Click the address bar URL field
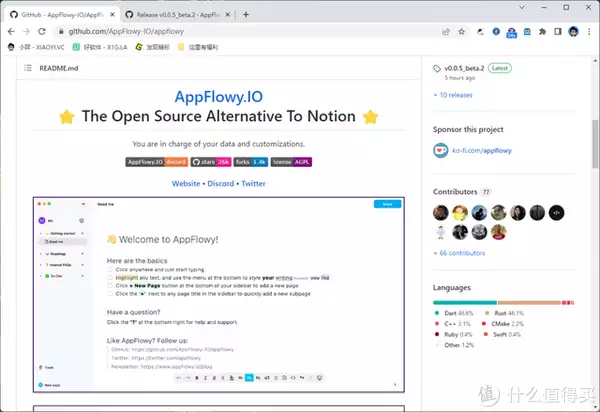Image resolution: width=600 pixels, height=412 pixels. pos(245,31)
